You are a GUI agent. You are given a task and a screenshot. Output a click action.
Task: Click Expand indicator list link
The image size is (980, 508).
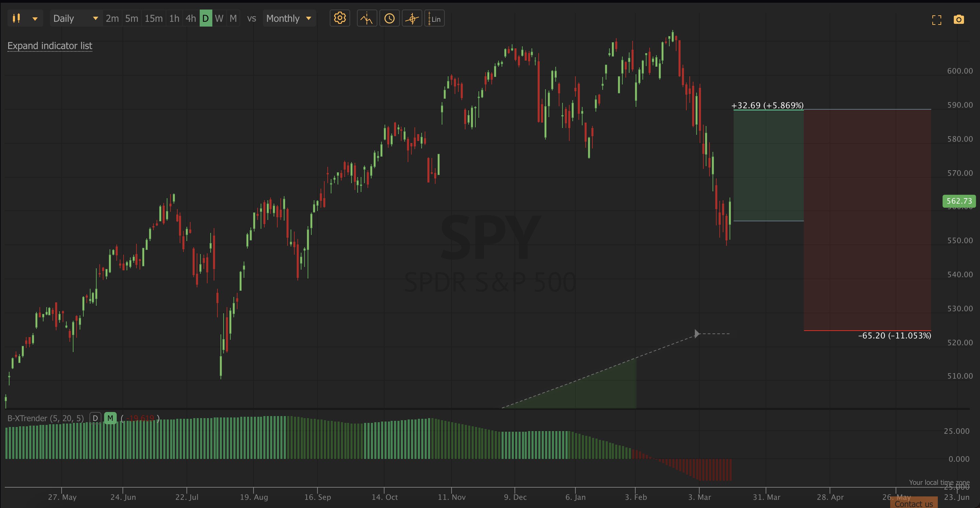50,46
